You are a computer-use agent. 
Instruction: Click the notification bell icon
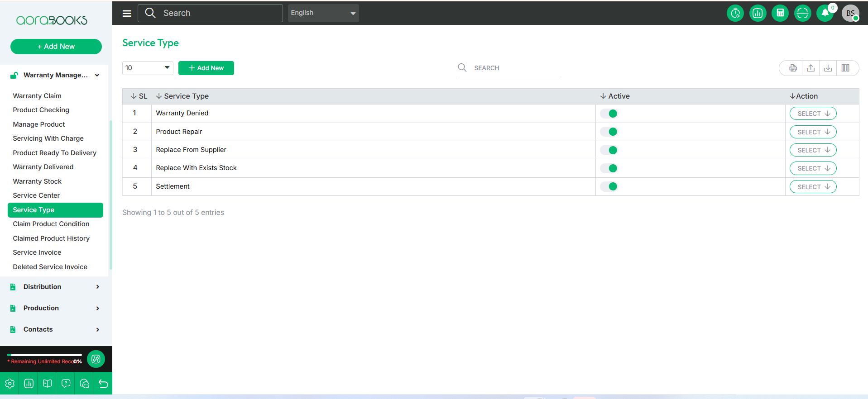pos(825,13)
